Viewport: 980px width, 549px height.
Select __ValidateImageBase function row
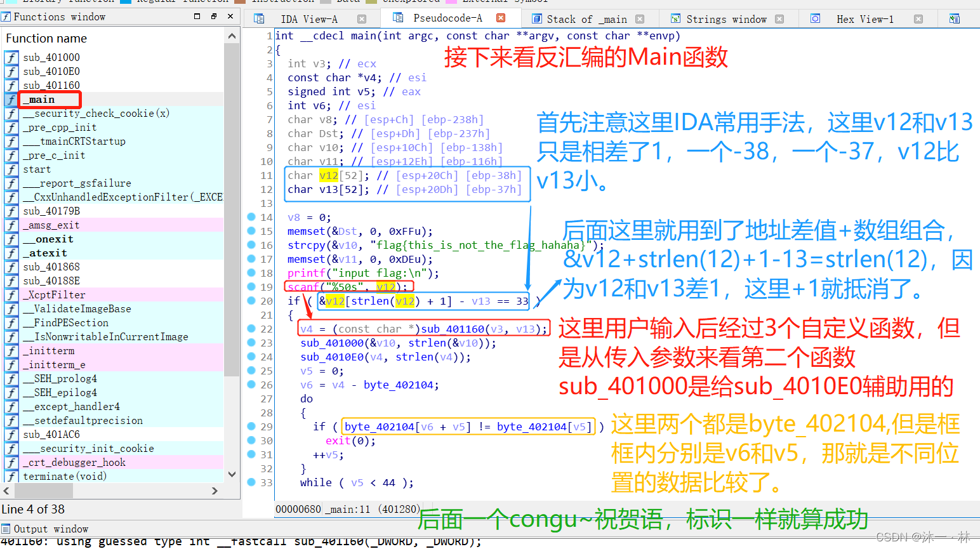tap(113, 309)
